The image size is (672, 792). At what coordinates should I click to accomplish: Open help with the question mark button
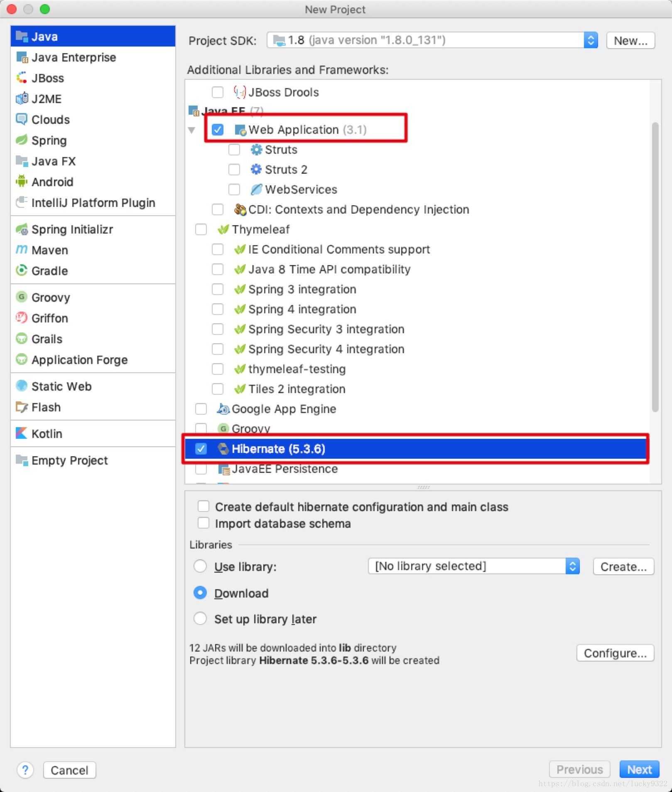[25, 770]
